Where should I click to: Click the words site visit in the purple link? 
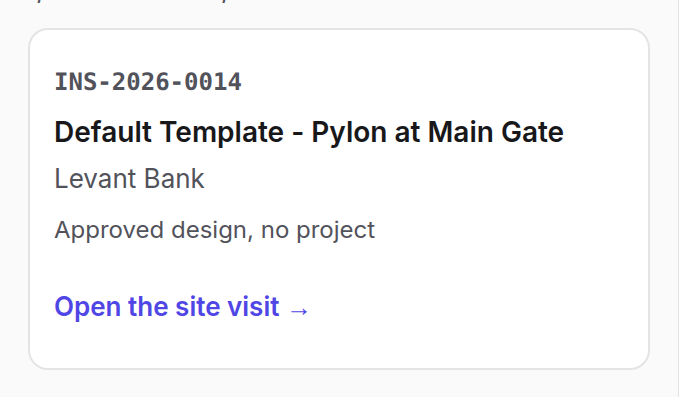point(227,307)
